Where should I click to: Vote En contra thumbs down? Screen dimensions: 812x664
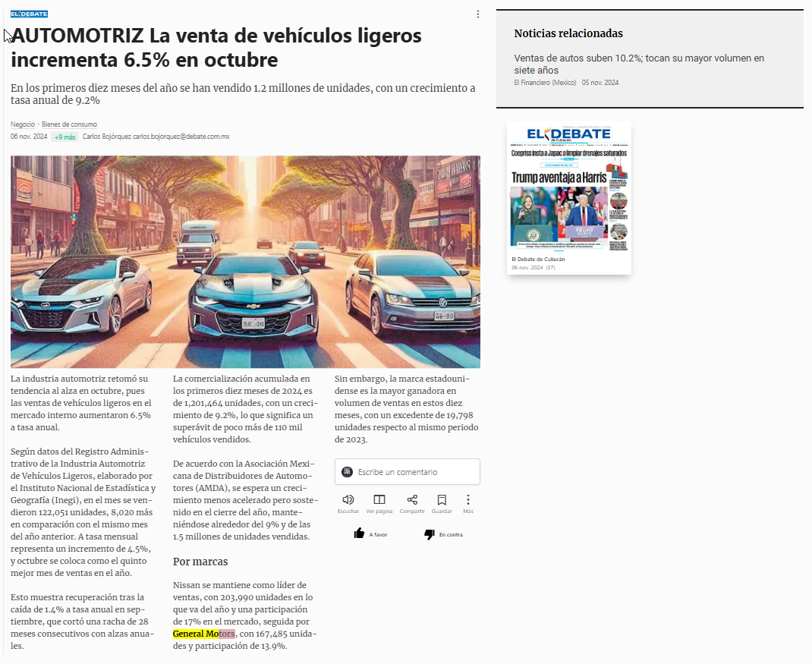click(x=443, y=534)
